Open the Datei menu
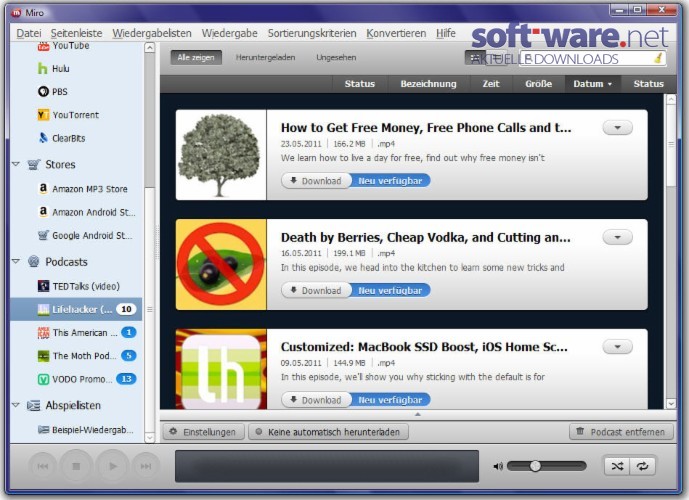The width and height of the screenshot is (689, 500). 29,33
